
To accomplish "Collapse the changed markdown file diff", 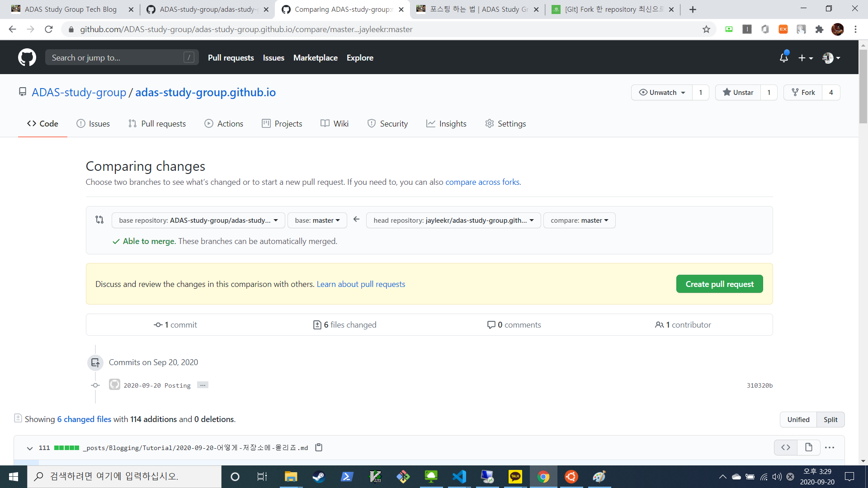I will (30, 448).
